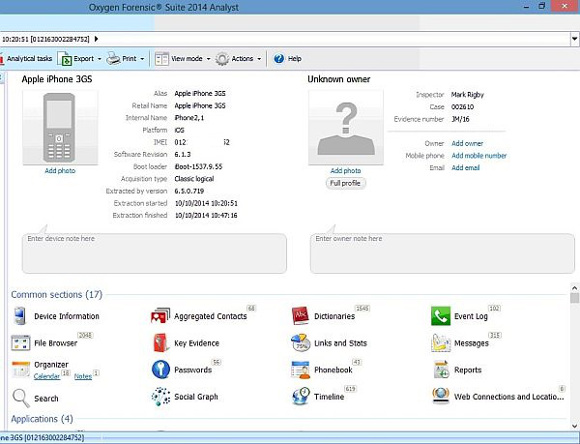This screenshot has height=444, width=580.
Task: Click the View mode icon
Action: coord(162,59)
